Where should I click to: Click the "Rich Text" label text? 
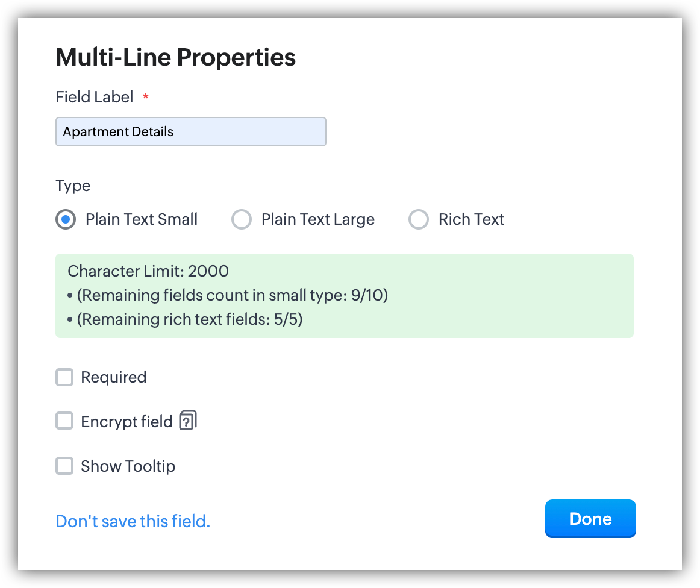point(471,219)
